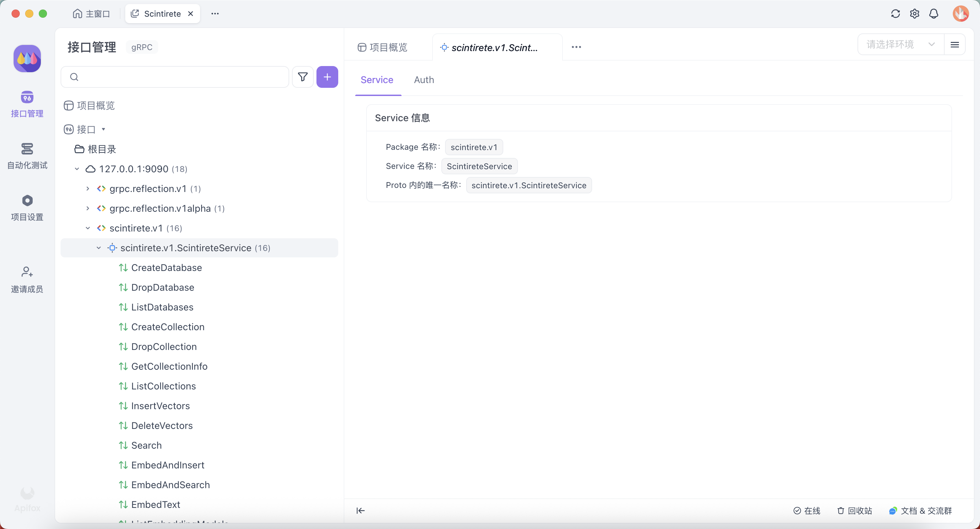
Task: Open 接口 dropdown arrow in tree
Action: (x=103, y=129)
